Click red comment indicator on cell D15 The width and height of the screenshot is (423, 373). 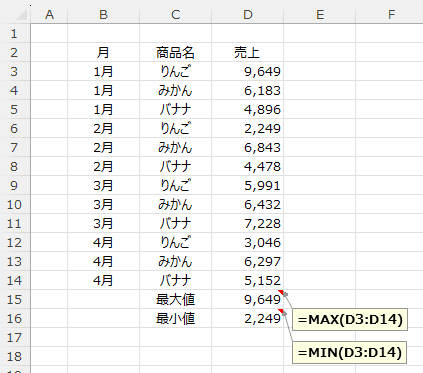(281, 292)
